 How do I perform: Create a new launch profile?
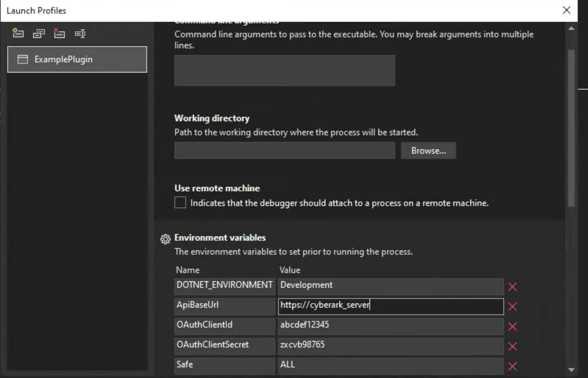18,33
